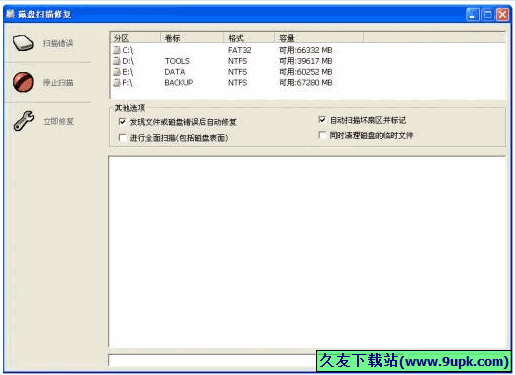Click the 停止扫描 label

point(58,82)
